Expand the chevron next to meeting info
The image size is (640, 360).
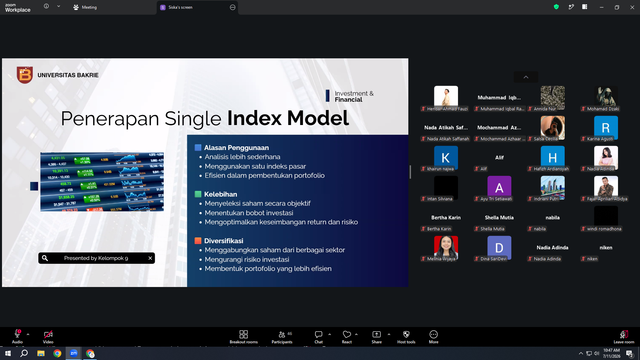tap(58, 6)
